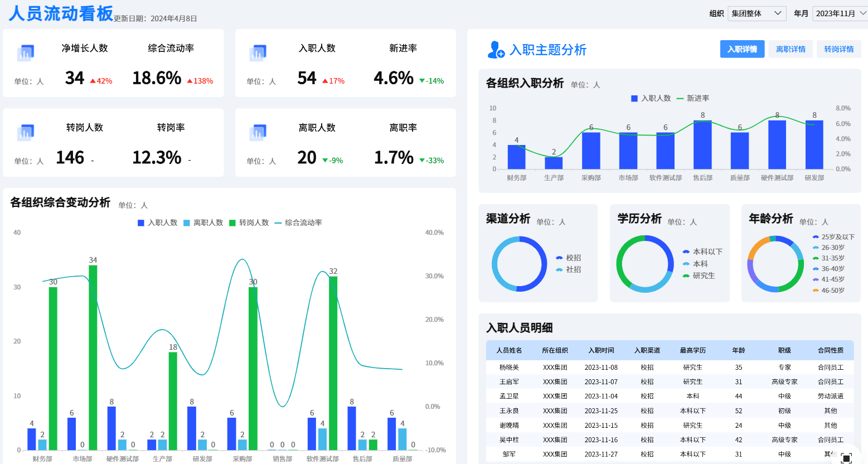Toggle 离职人数 legend in 各组织综合变动分析
This screenshot has width=868, height=464.
203,223
